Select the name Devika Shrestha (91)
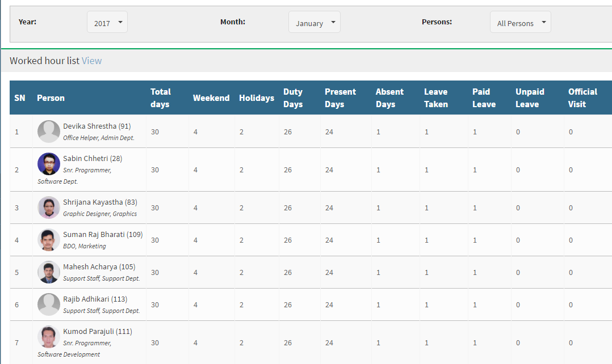612x364 pixels. 97,126
